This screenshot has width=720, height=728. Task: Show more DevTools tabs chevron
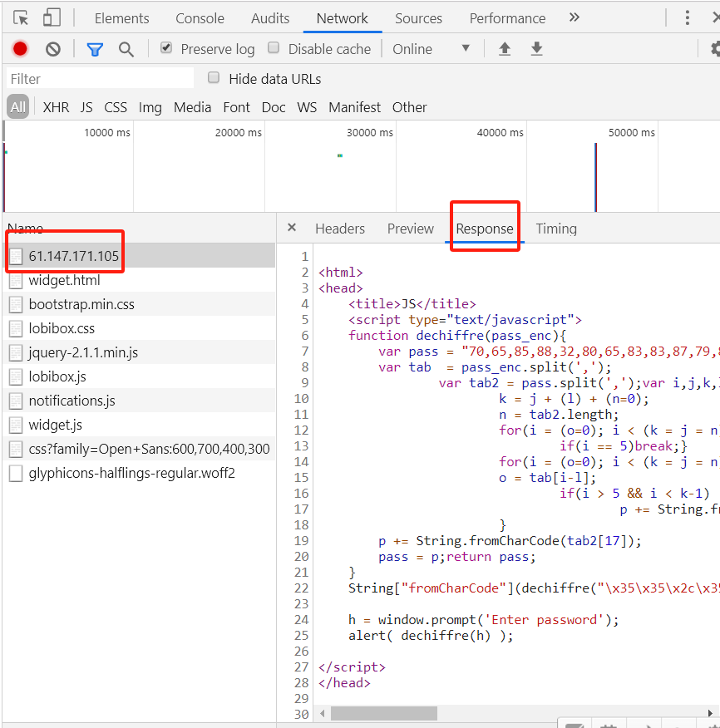pos(575,17)
